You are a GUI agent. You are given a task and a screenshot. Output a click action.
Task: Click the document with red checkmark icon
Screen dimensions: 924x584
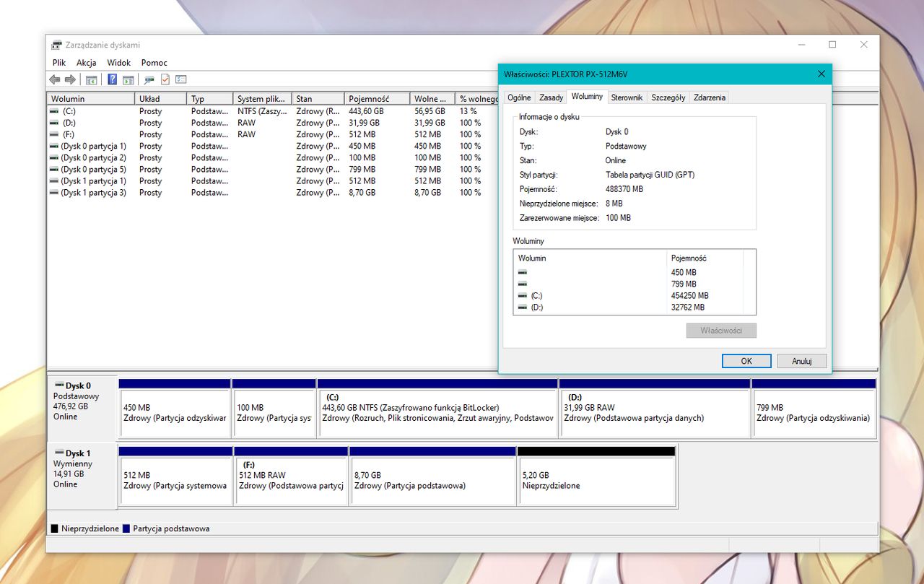(x=165, y=79)
